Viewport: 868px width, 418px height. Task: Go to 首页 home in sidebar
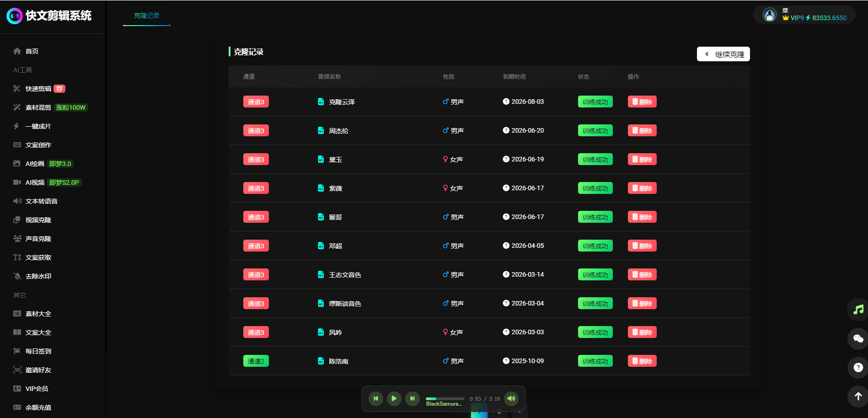click(x=32, y=51)
